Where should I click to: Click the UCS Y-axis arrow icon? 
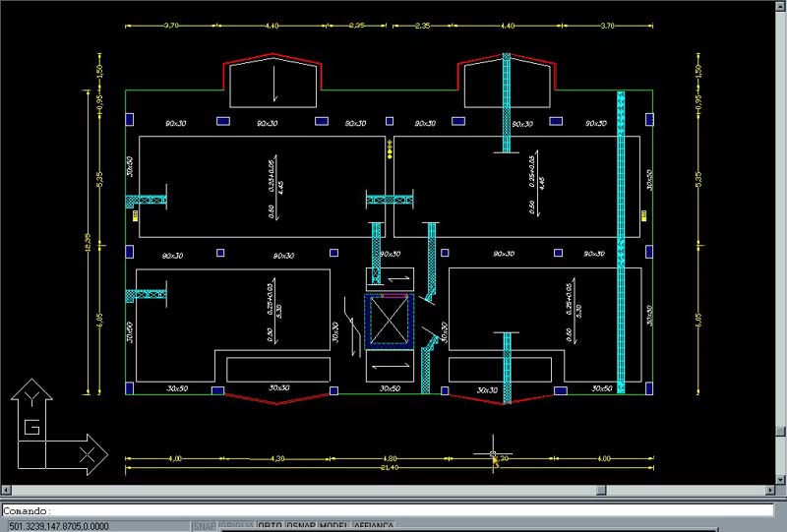coord(32,398)
